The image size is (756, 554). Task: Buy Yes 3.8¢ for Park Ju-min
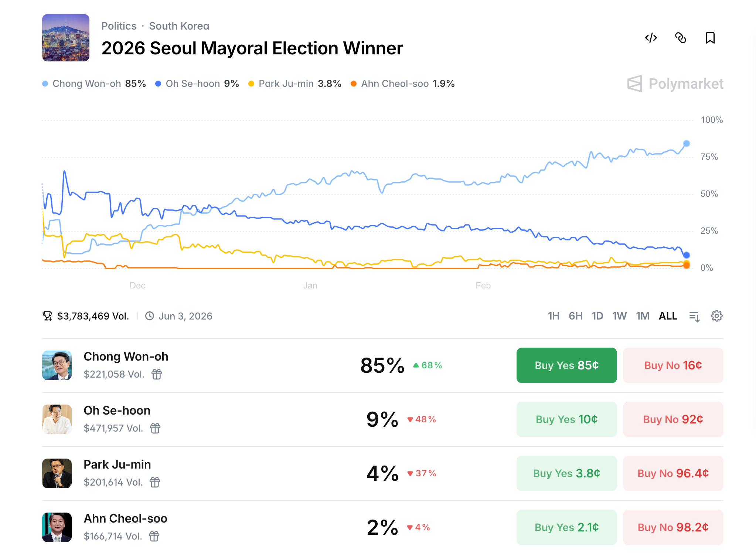coord(566,473)
